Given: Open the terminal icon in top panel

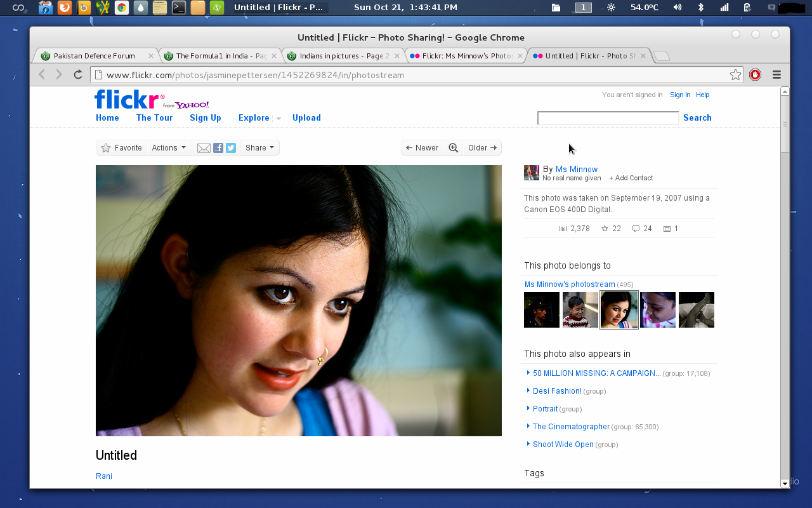Looking at the screenshot, I should click(179, 8).
